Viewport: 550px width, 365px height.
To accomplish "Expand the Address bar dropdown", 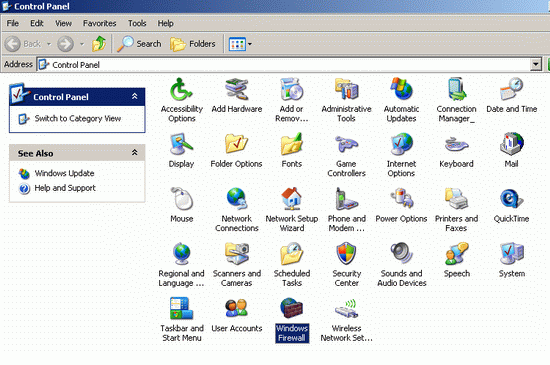I will (x=536, y=65).
